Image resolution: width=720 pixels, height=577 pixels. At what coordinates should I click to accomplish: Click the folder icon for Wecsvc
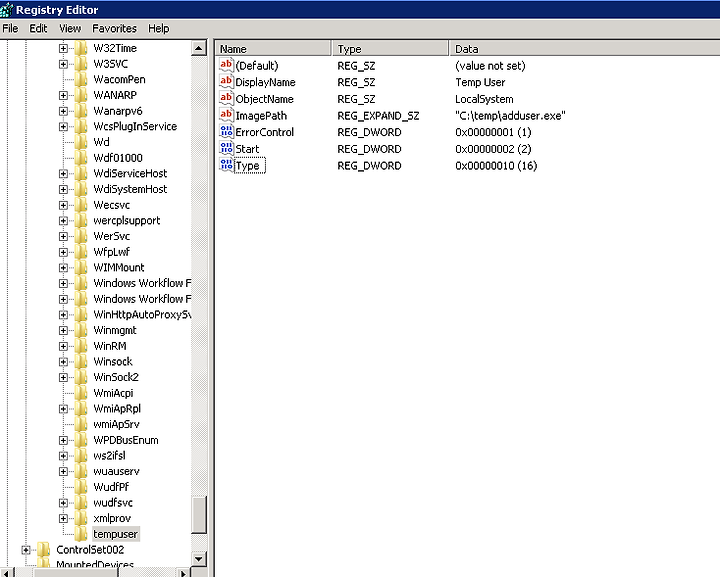tap(81, 204)
